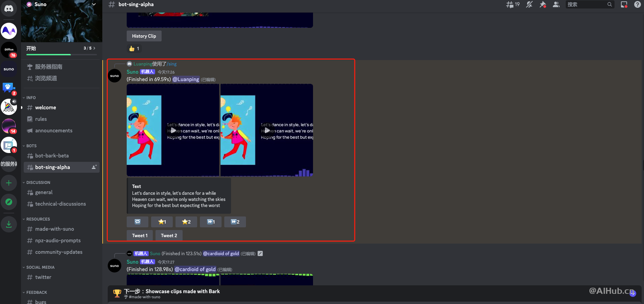Open the 服务器指南 server guide
This screenshot has width=644, height=304.
tap(62, 67)
